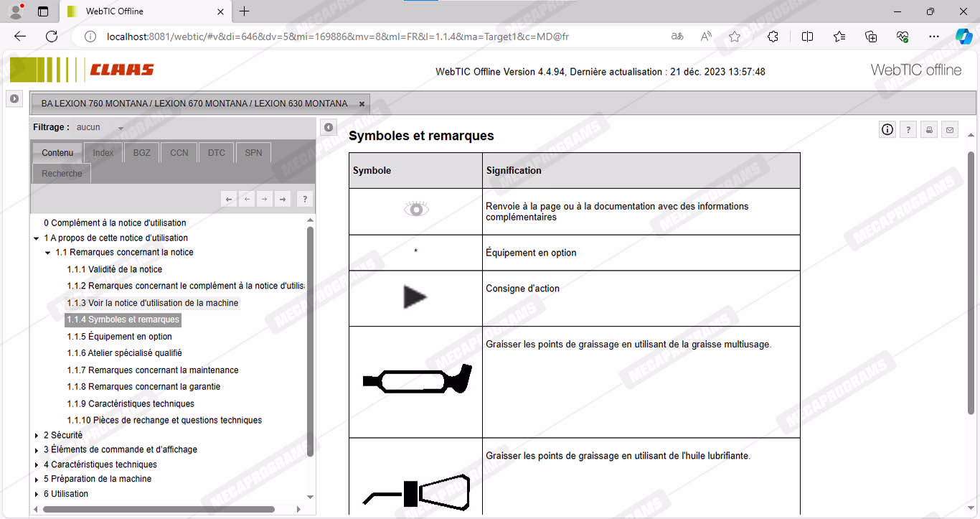Viewport: 980px width, 519px height.
Task: Open the Filtrage dropdown
Action: point(121,128)
